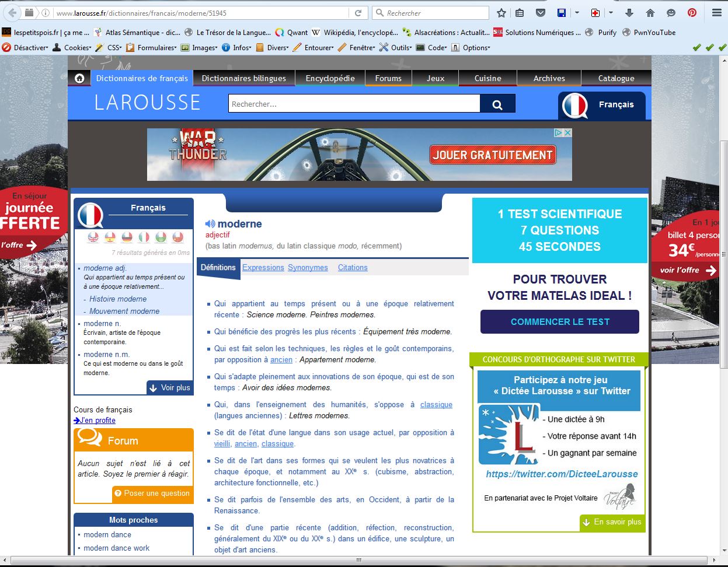Image resolution: width=728 pixels, height=567 pixels.
Task: Click the red cross toolbar icon
Action: (x=595, y=13)
